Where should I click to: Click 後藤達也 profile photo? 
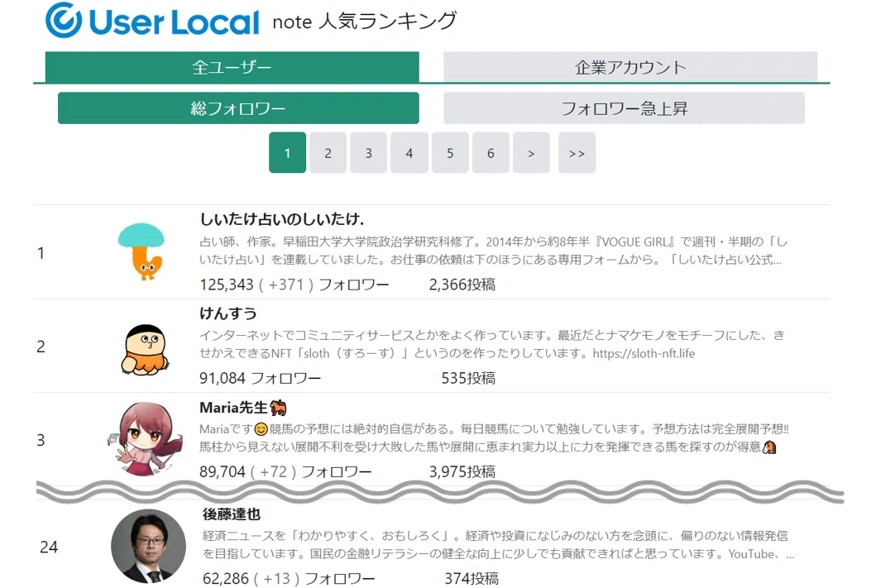point(148,546)
